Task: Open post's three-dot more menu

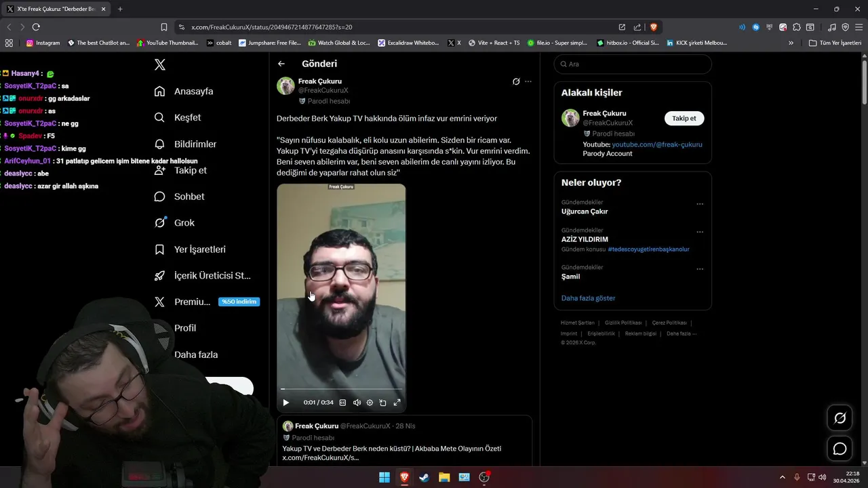Action: [x=528, y=81]
